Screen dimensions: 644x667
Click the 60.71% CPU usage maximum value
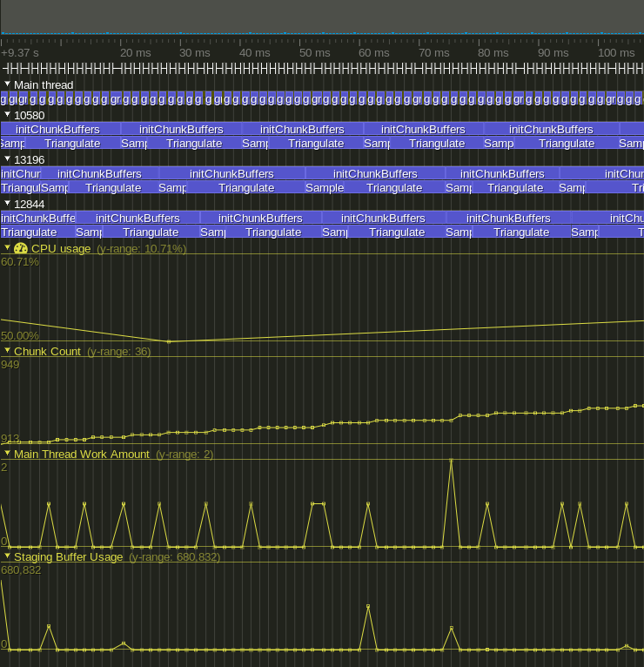(20, 262)
